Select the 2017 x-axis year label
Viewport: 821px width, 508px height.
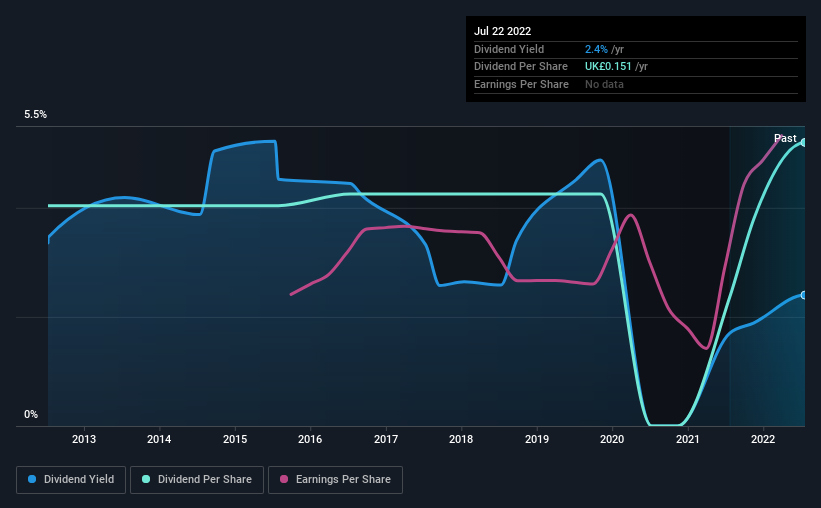click(x=386, y=439)
